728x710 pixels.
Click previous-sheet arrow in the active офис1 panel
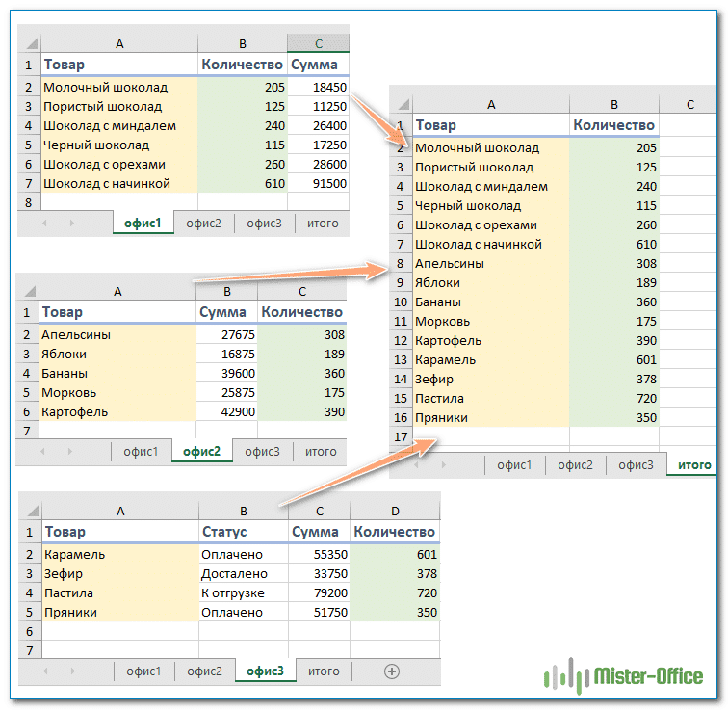click(44, 224)
